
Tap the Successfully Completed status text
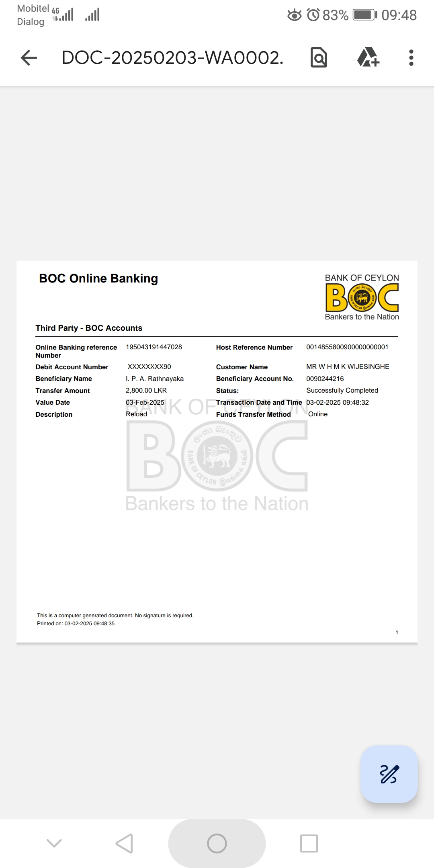[x=342, y=390]
